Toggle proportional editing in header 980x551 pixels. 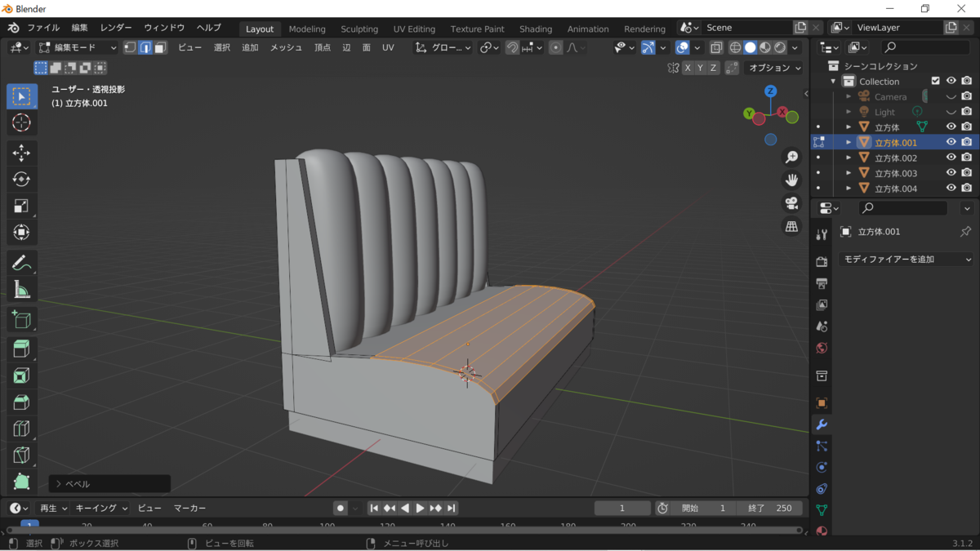coord(556,47)
